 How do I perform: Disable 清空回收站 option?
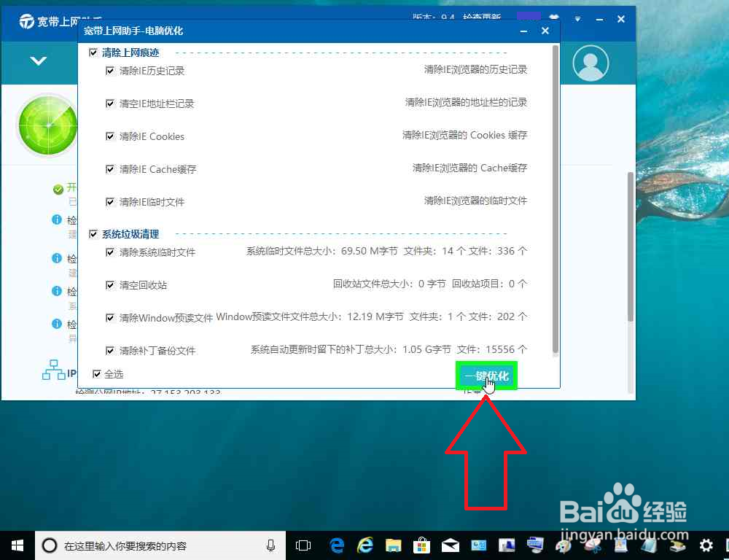pyautogui.click(x=110, y=284)
